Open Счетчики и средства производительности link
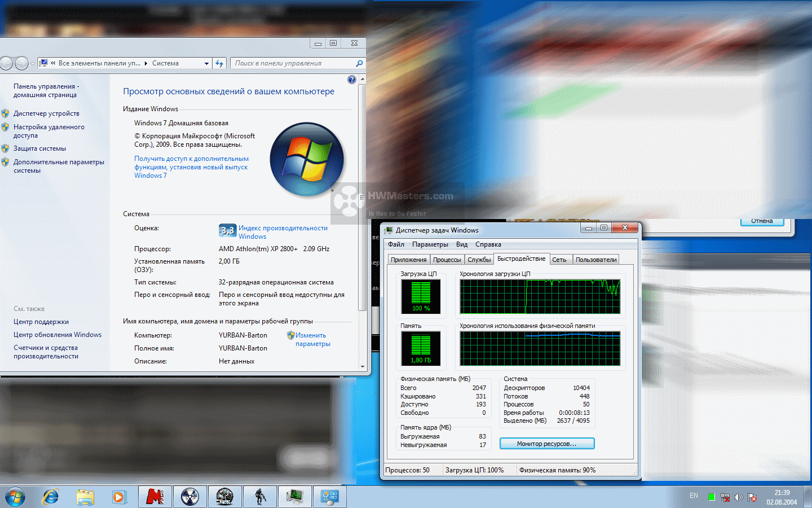Image resolution: width=812 pixels, height=508 pixels. (46, 352)
